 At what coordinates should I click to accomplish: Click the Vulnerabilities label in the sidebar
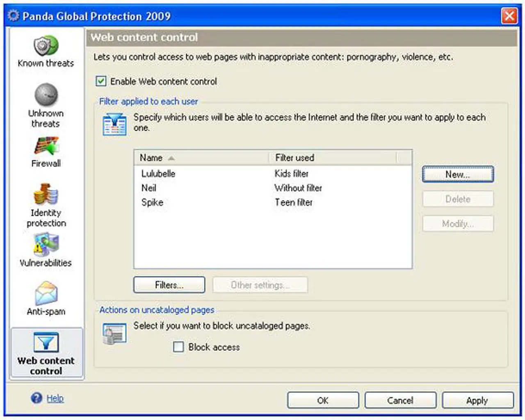click(x=46, y=263)
